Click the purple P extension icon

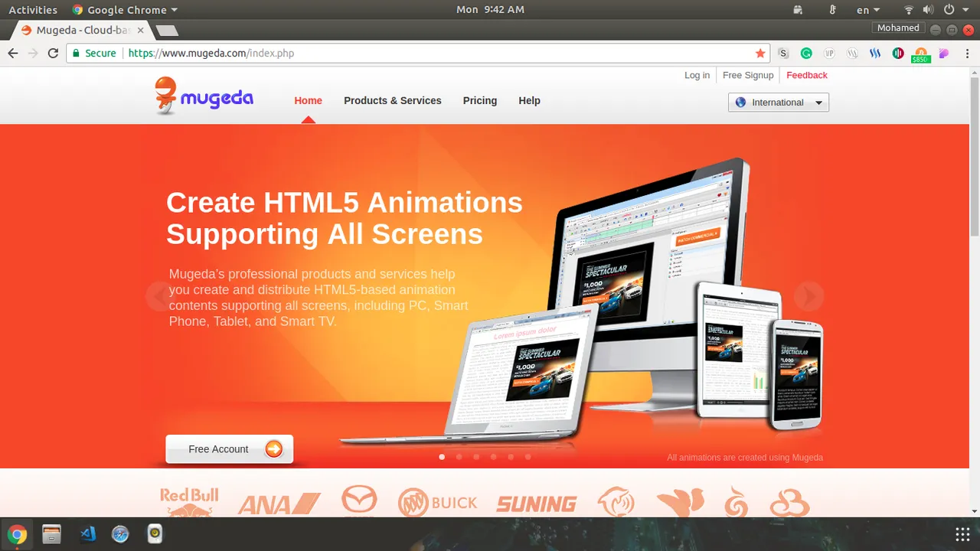(x=944, y=54)
